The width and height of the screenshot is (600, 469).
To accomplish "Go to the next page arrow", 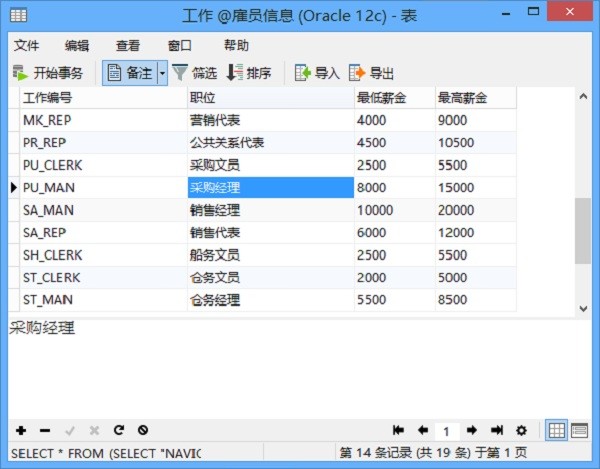I will click(472, 430).
